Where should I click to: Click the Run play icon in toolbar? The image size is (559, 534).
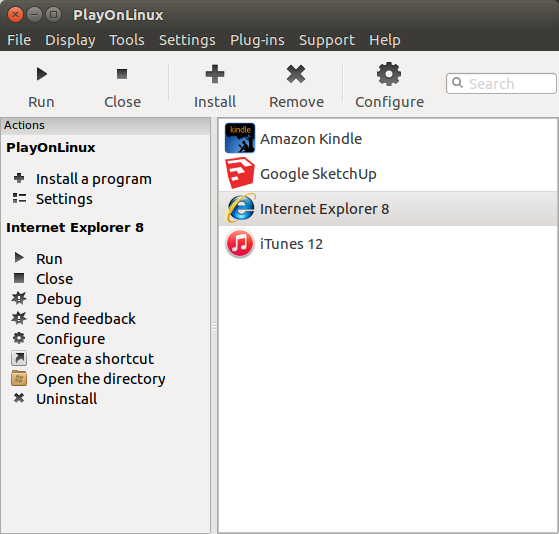pyautogui.click(x=42, y=74)
